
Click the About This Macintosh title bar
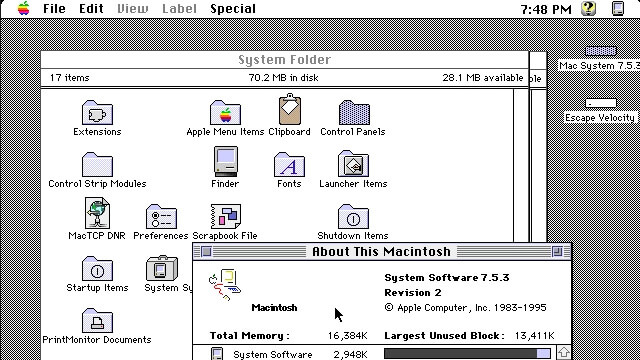(382, 252)
